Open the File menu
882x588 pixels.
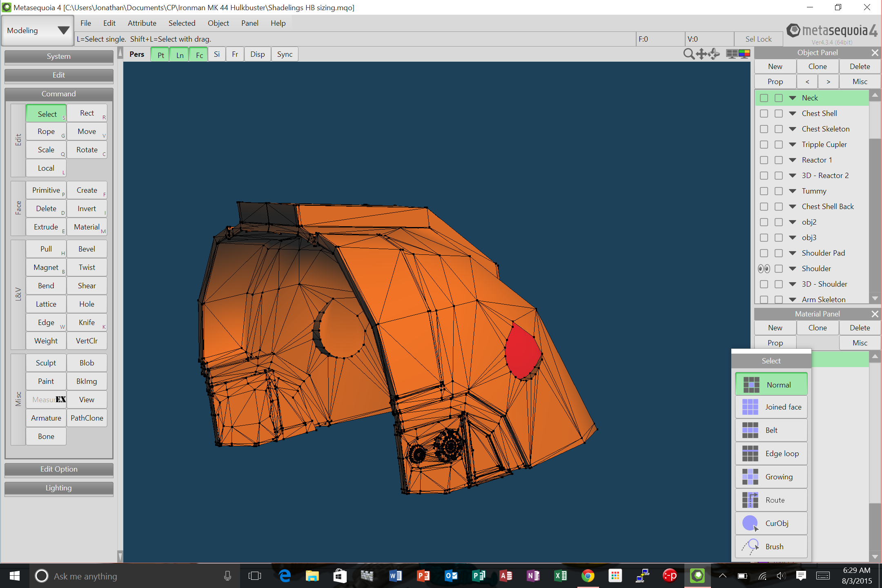[x=86, y=23]
